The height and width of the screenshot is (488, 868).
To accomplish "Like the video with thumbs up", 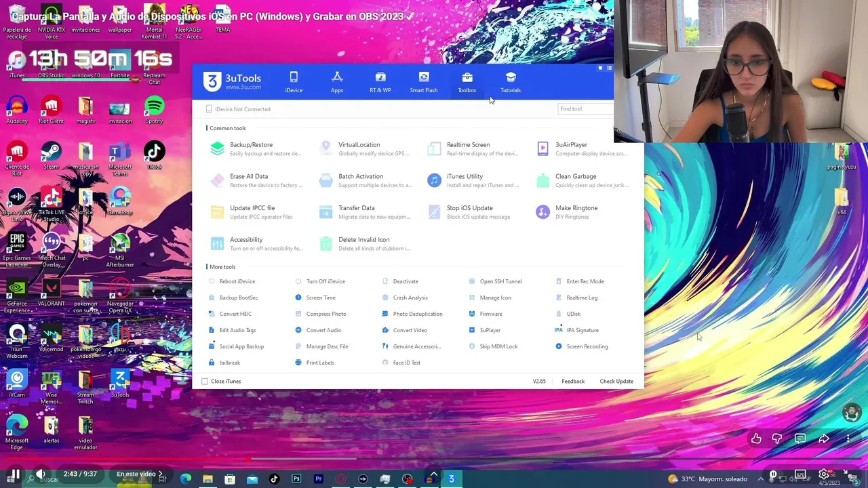I will coord(756,439).
